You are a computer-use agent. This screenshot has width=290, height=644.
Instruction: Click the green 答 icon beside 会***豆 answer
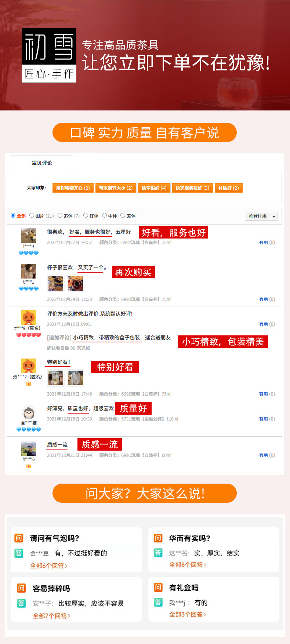point(19,553)
